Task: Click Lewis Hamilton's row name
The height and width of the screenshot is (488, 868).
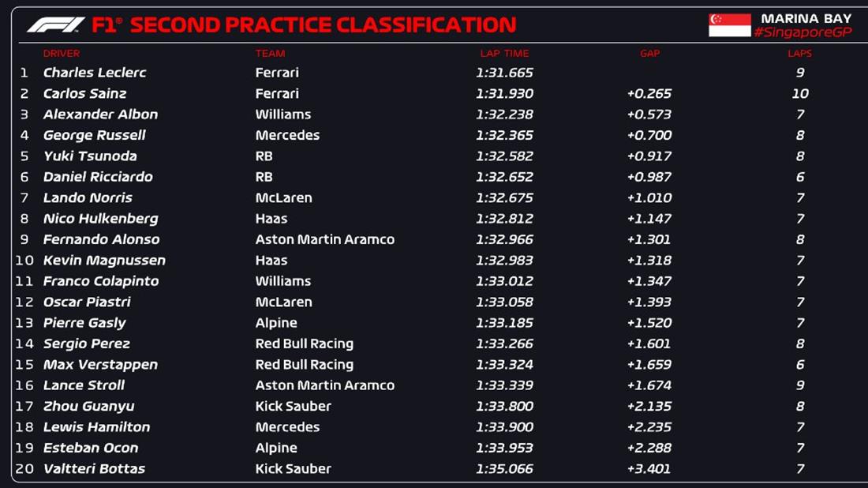Action: coord(96,427)
